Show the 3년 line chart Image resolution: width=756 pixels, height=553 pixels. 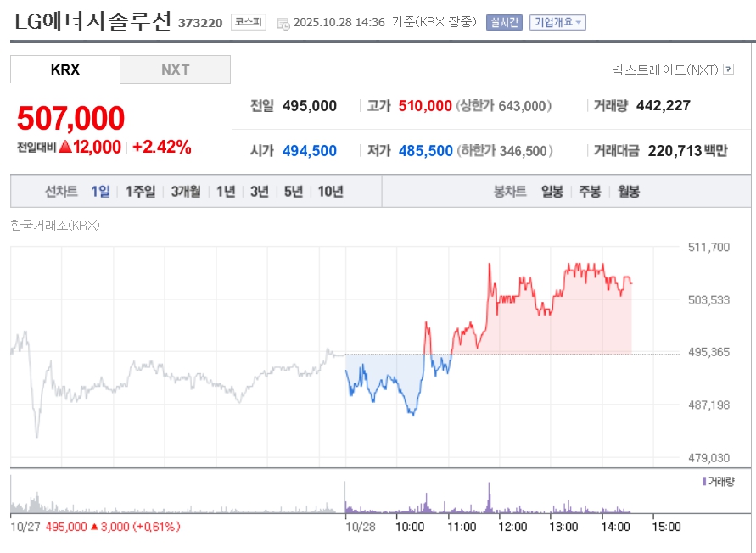(x=259, y=192)
